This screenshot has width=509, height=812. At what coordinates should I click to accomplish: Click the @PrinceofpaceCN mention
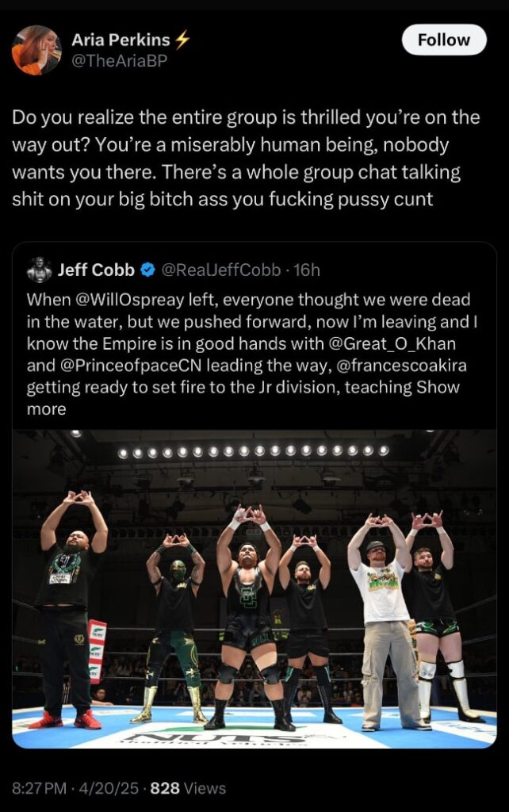129,365
